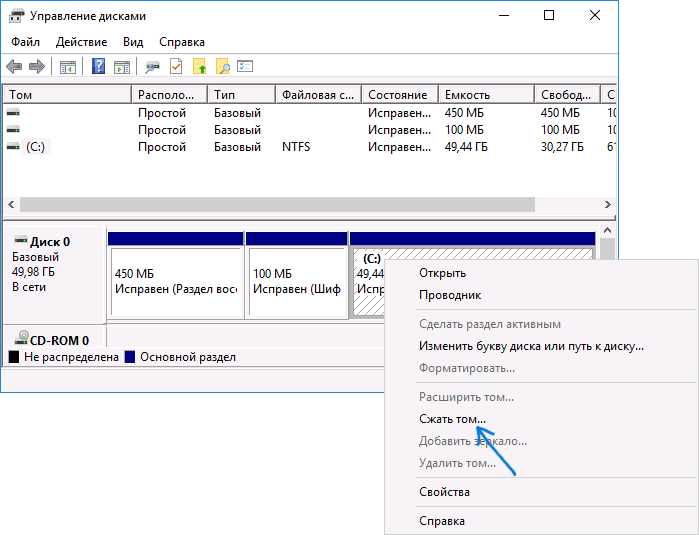Click the show/hide action pane icon
This screenshot has height=535, width=699.
(x=122, y=67)
